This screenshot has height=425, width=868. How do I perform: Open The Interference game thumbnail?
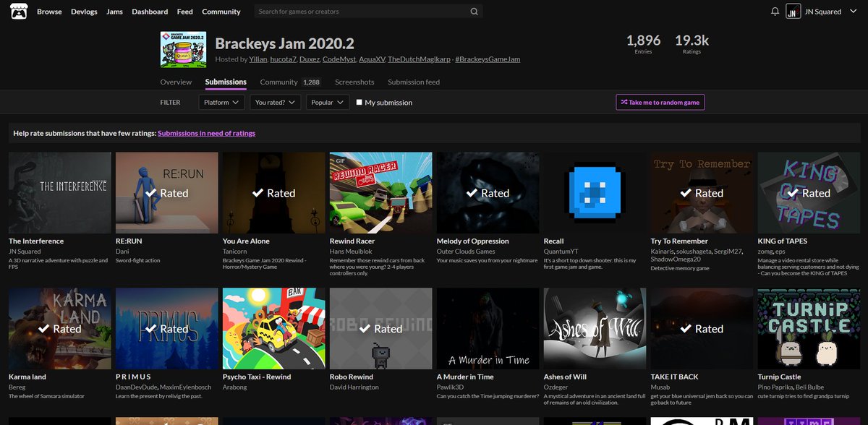click(60, 193)
